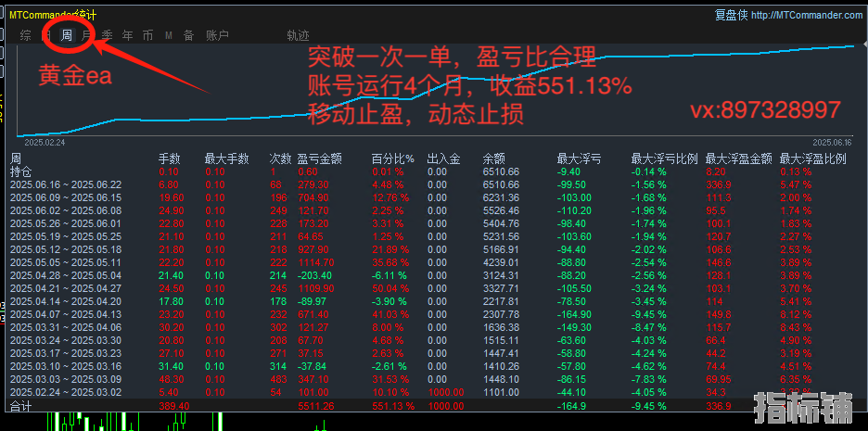Select the week row 2025.05.19 ~ 2025.05.25
Viewport: 868px width, 431px height.
(x=434, y=236)
